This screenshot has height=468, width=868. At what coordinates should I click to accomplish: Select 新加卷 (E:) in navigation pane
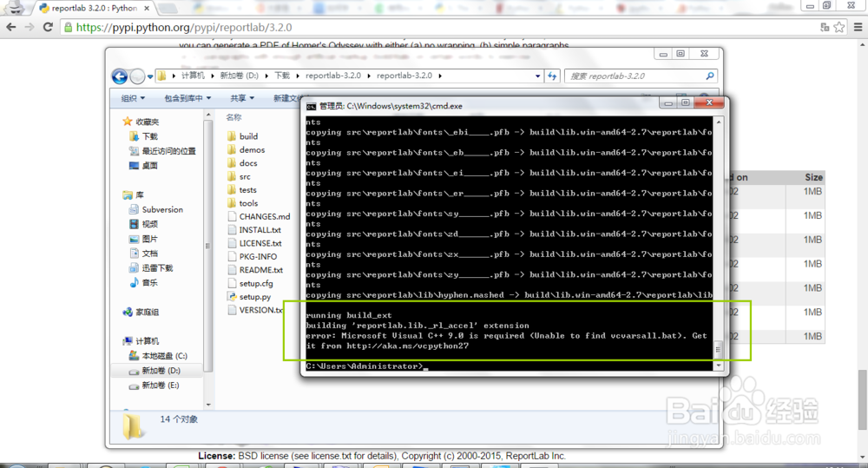coord(161,385)
